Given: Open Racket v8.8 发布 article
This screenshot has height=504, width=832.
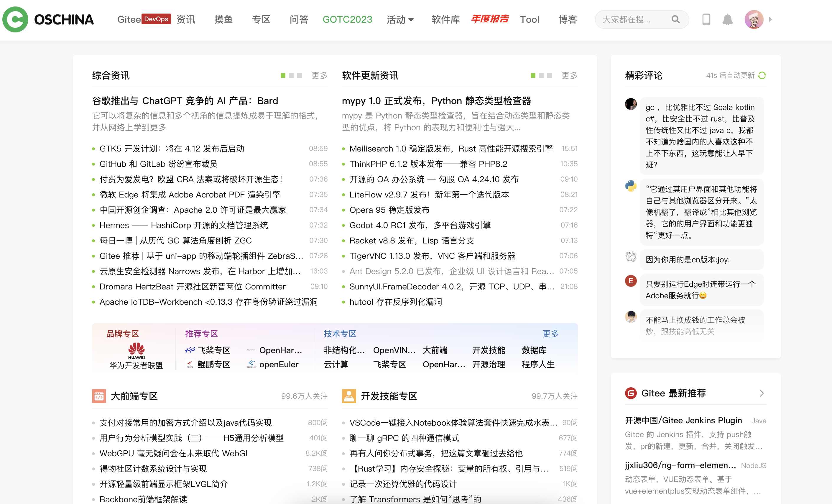Looking at the screenshot, I should (x=412, y=240).
